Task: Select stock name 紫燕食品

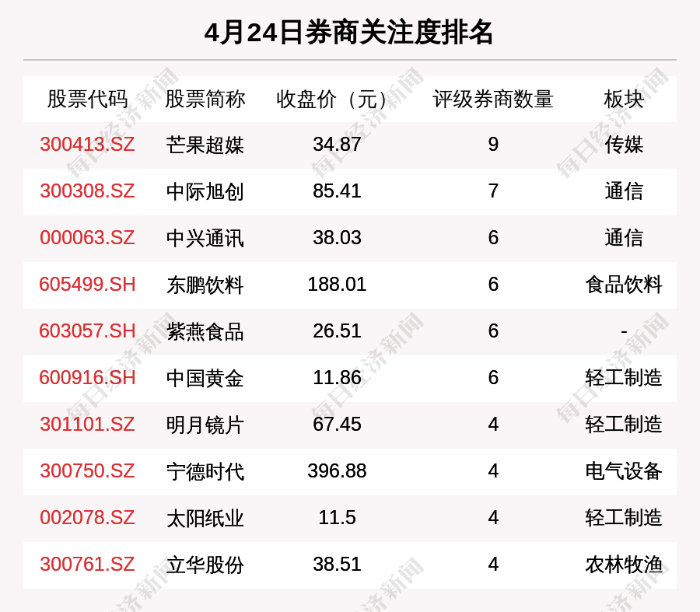Action: (x=205, y=332)
